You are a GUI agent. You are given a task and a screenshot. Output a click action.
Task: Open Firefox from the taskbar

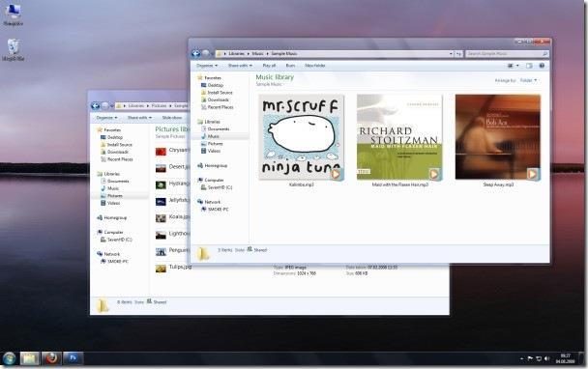pyautogui.click(x=51, y=358)
